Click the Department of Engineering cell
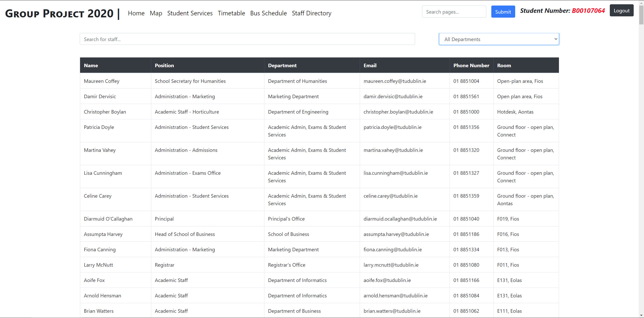The image size is (644, 318). tap(312, 112)
